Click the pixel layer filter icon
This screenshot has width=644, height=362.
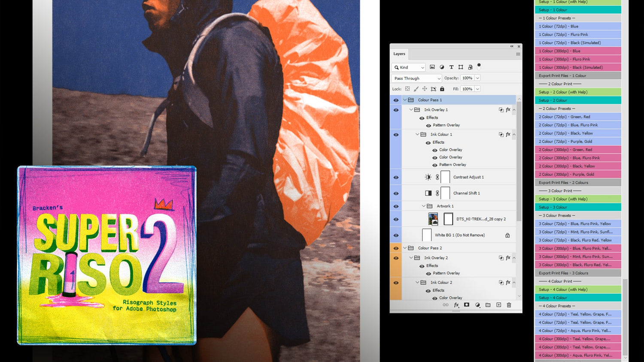[x=432, y=67]
